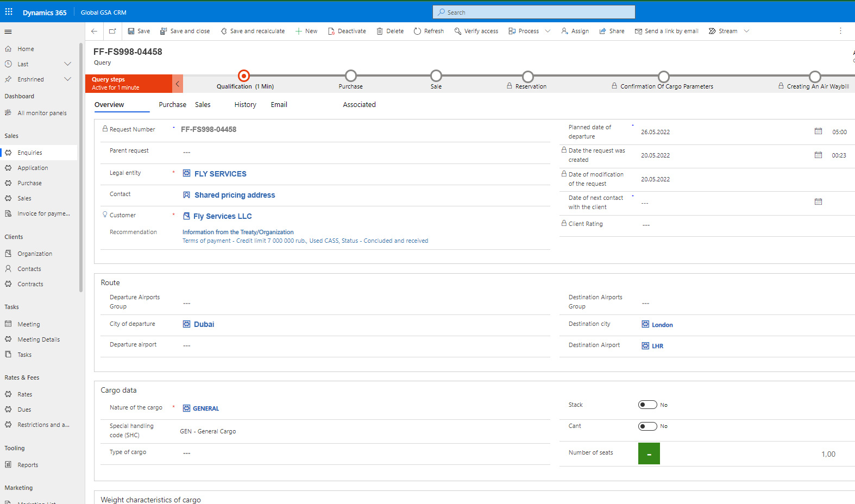The width and height of the screenshot is (855, 504).
Task: Click the open-in-new-window icon
Action: (x=112, y=31)
